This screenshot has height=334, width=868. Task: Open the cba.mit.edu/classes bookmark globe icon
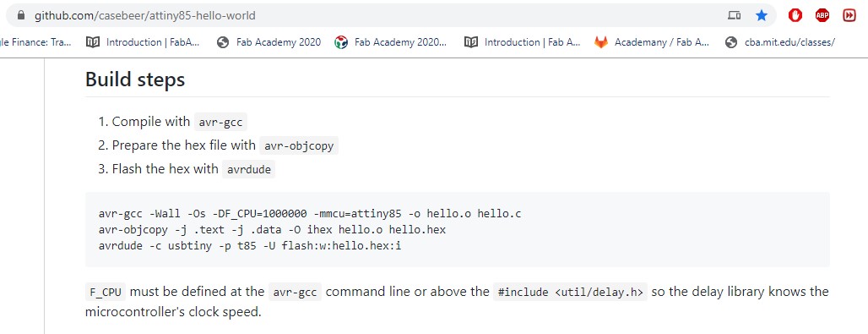[x=730, y=42]
